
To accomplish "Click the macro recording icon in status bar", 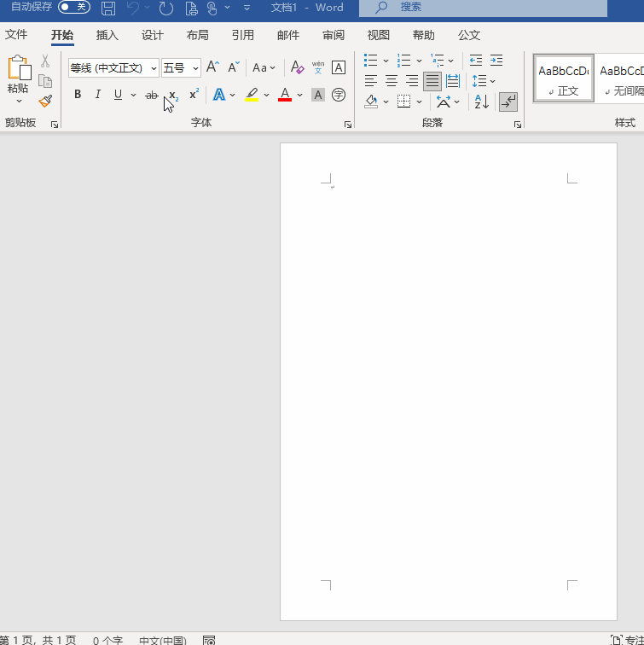I will (209, 640).
